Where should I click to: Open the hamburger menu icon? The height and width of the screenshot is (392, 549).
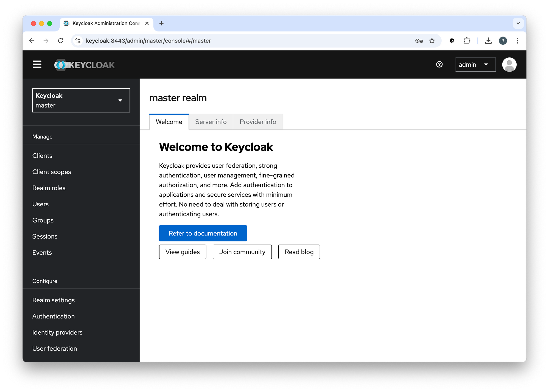[x=37, y=64]
